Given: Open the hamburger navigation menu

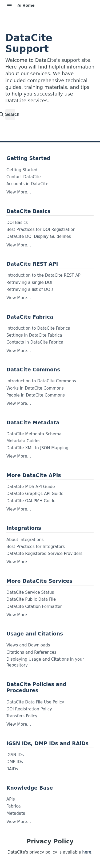Looking at the screenshot, I should click(9, 6).
